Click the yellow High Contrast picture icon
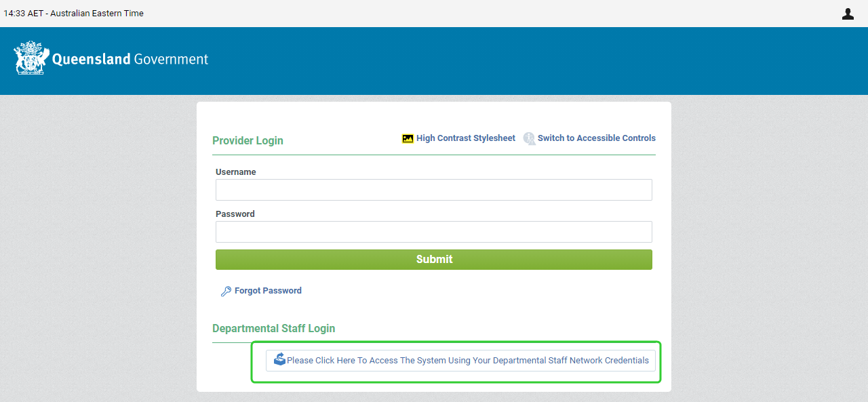 [408, 138]
